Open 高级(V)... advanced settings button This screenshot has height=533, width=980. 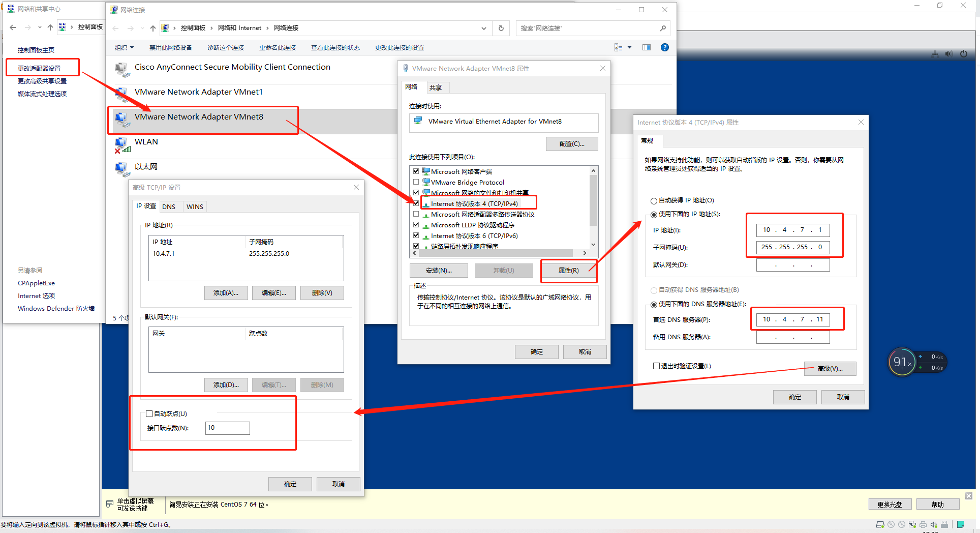click(830, 369)
